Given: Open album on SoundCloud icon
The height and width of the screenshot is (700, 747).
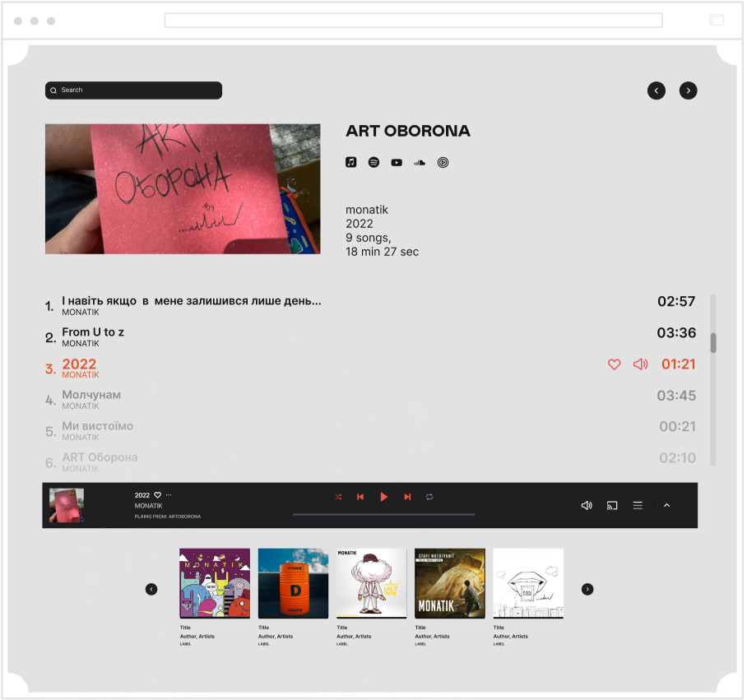Looking at the screenshot, I should [420, 164].
